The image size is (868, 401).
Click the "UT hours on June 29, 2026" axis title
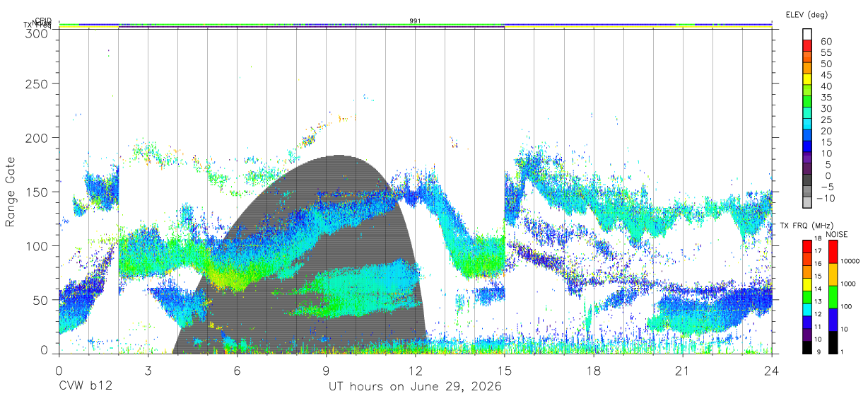tap(415, 386)
